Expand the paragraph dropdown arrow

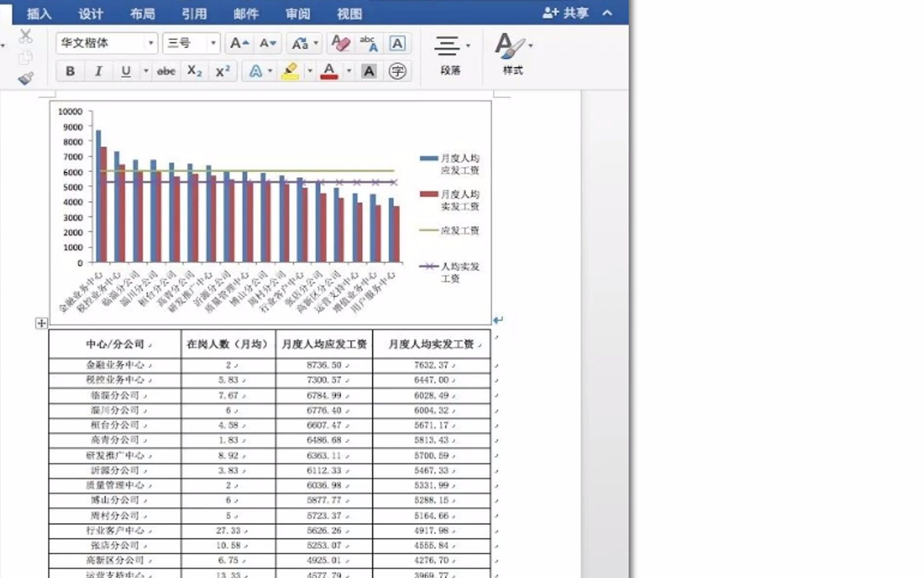click(468, 46)
